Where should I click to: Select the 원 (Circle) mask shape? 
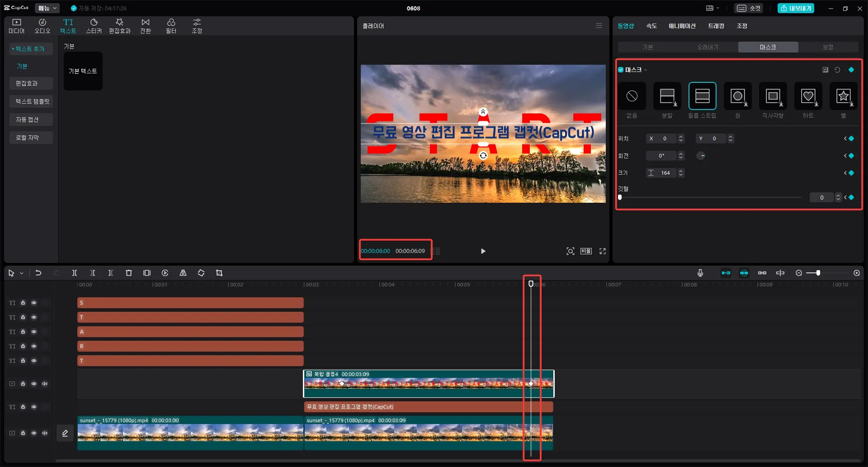click(738, 96)
